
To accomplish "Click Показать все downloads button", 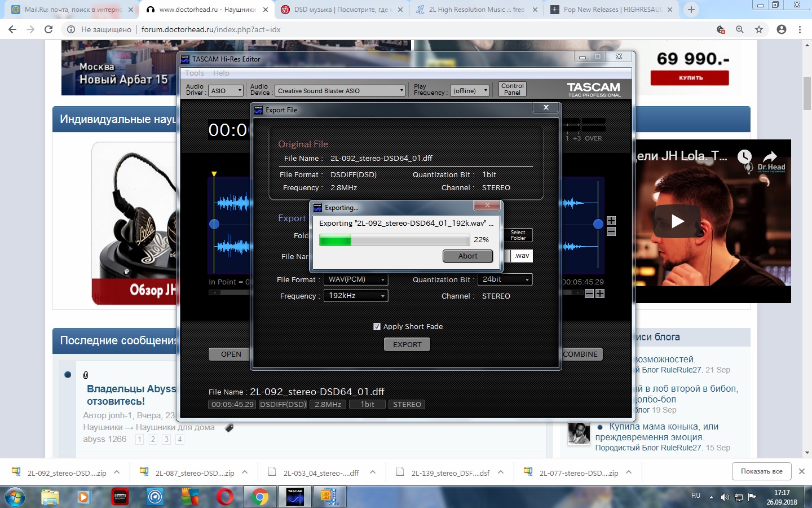I will click(761, 471).
